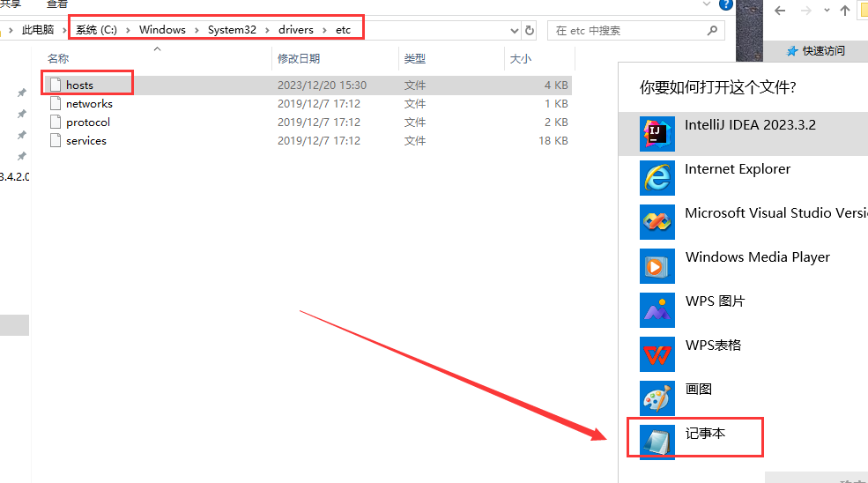Screen dimensions: 868x483
Task: Open the 查看 ribbon tab
Action: click(57, 4)
